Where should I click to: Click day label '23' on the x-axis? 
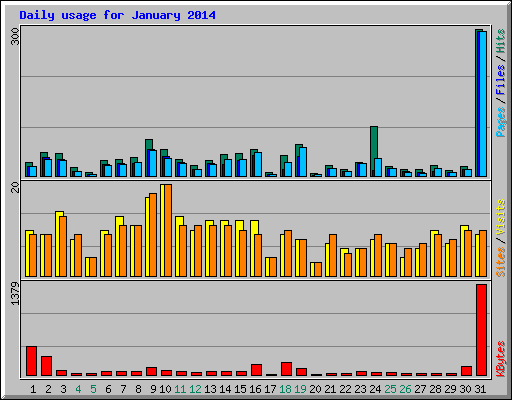360,389
